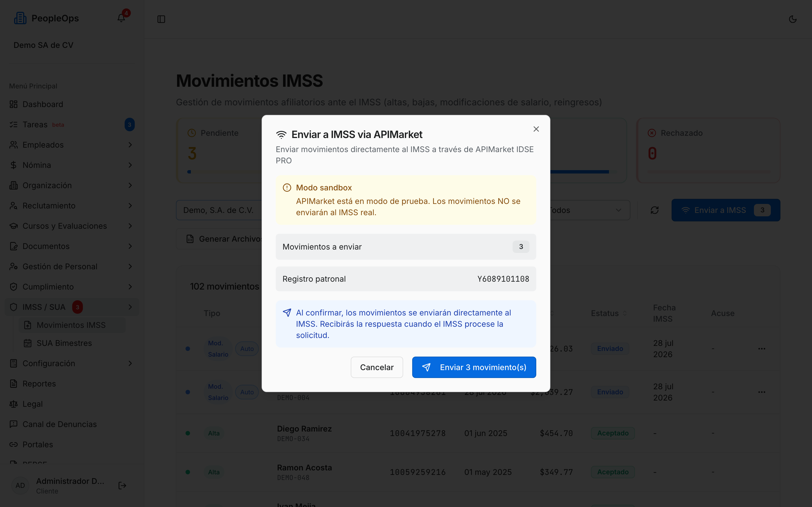Click the refresh movements icon

click(x=655, y=210)
